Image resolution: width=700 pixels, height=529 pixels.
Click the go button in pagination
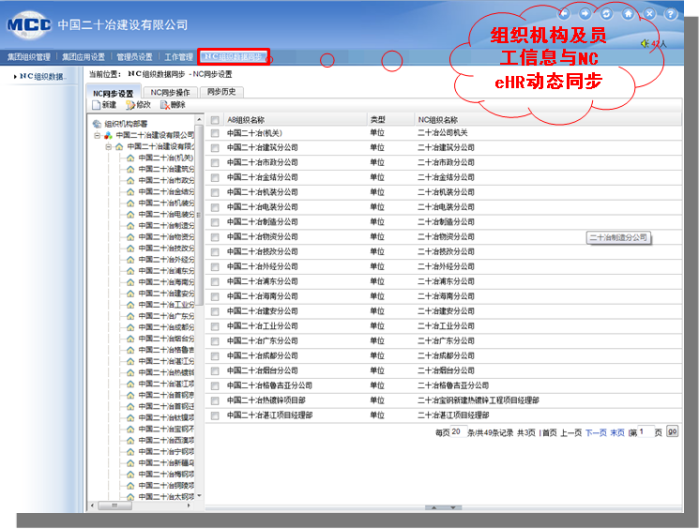(672, 431)
